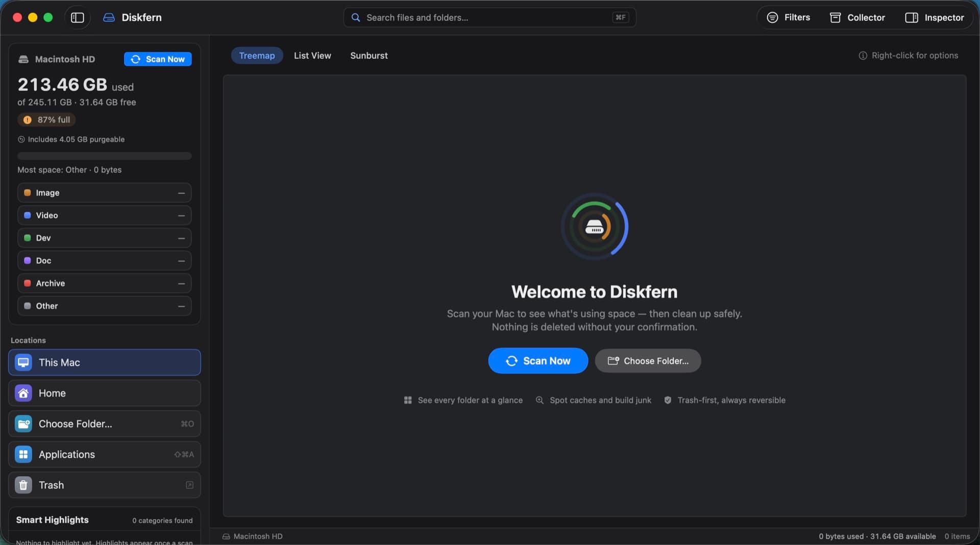Click the status bar Macintosh HD disk icon
This screenshot has width=980, height=545.
pyautogui.click(x=226, y=536)
